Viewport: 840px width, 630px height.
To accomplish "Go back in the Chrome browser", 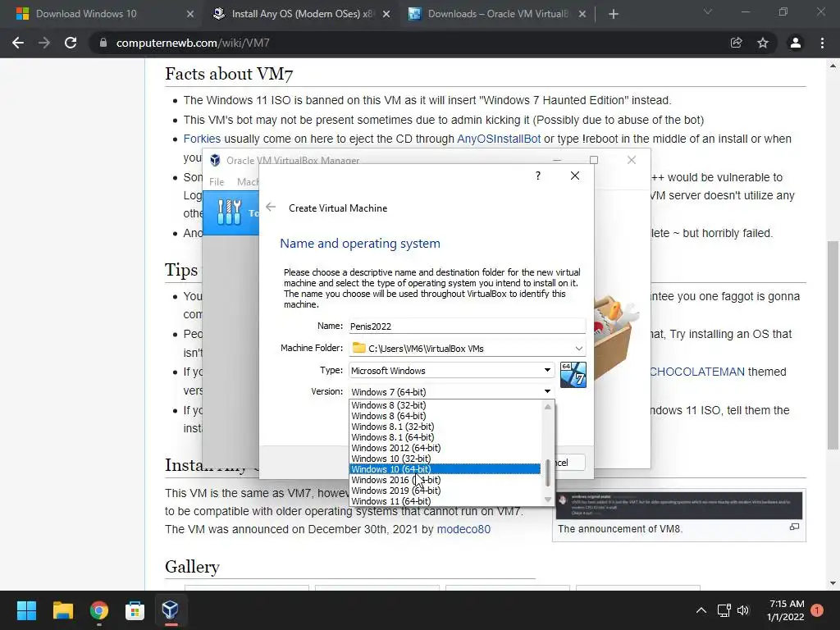I will pyautogui.click(x=18, y=43).
